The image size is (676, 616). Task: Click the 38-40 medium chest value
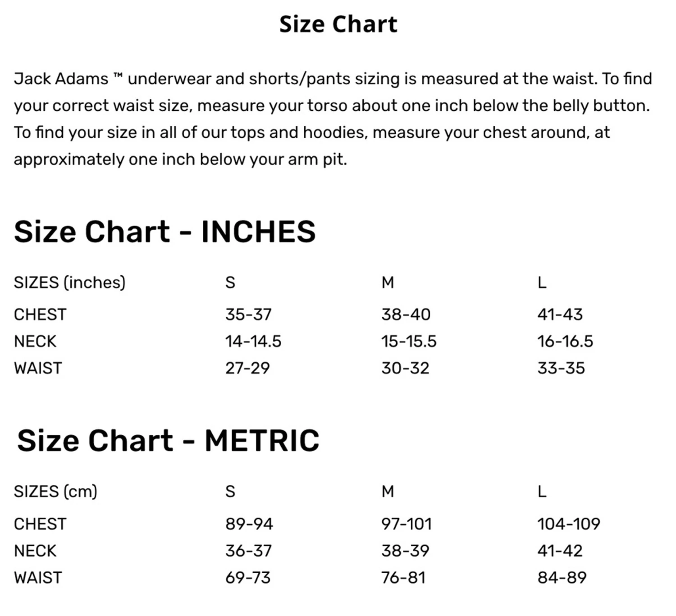[406, 315]
